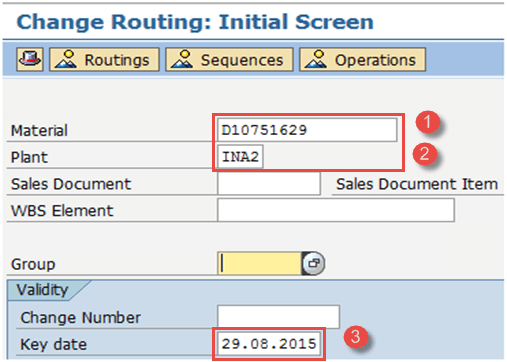
Task: Click the mountain icon on the Operations button
Action: (316, 60)
